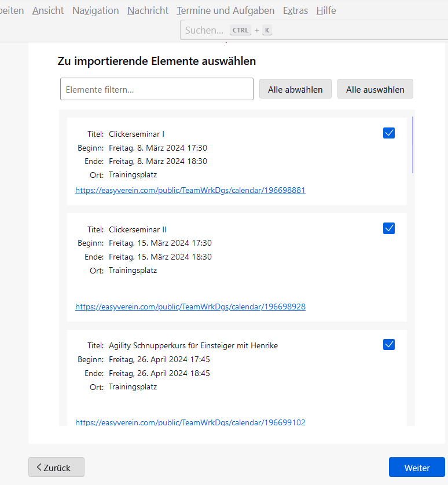Open the Extras menu
Screen dimensions: 448x485
[295, 10]
